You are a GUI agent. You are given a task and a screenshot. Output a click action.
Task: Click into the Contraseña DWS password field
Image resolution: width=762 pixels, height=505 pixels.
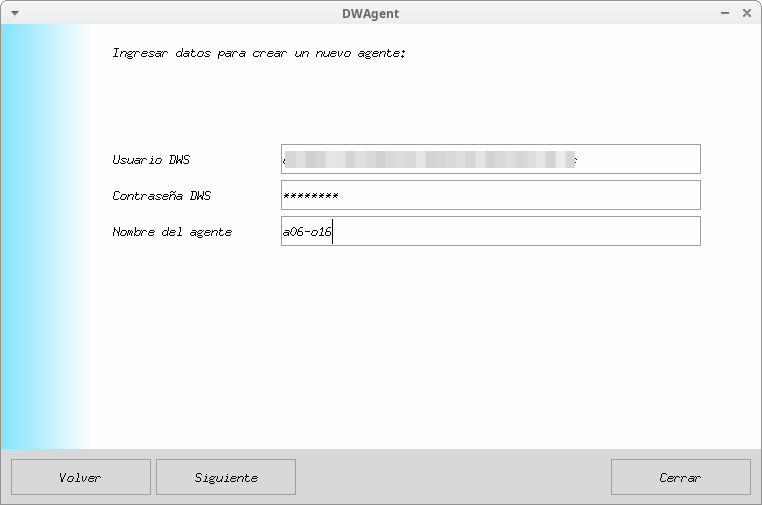coord(491,195)
